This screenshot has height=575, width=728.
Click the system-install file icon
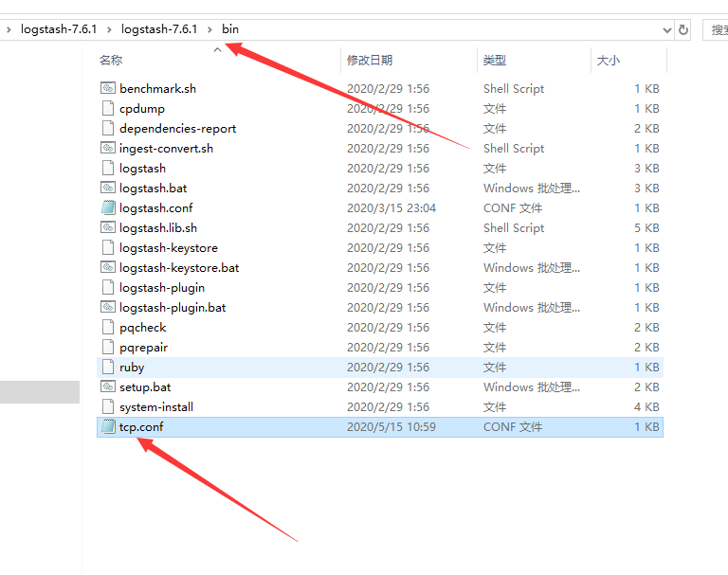(x=108, y=407)
